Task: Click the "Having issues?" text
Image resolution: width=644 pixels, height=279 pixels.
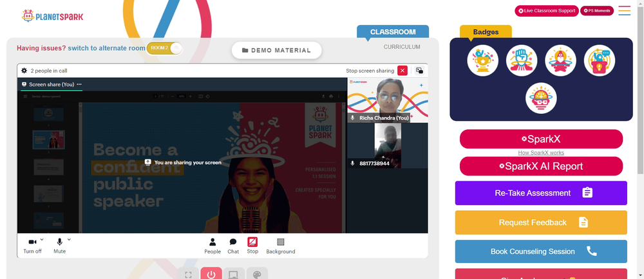Action: pos(41,48)
